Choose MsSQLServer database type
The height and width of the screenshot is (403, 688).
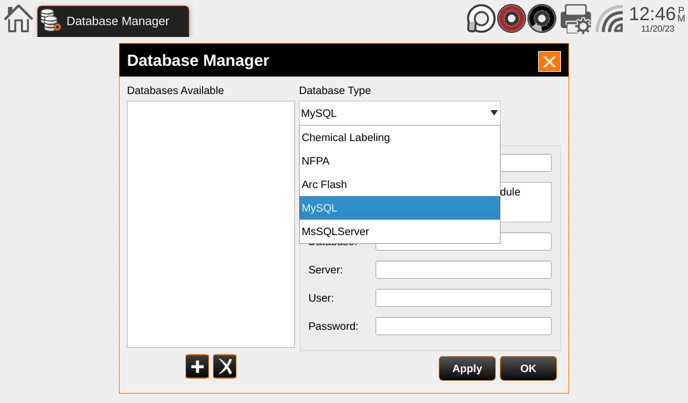coord(399,231)
